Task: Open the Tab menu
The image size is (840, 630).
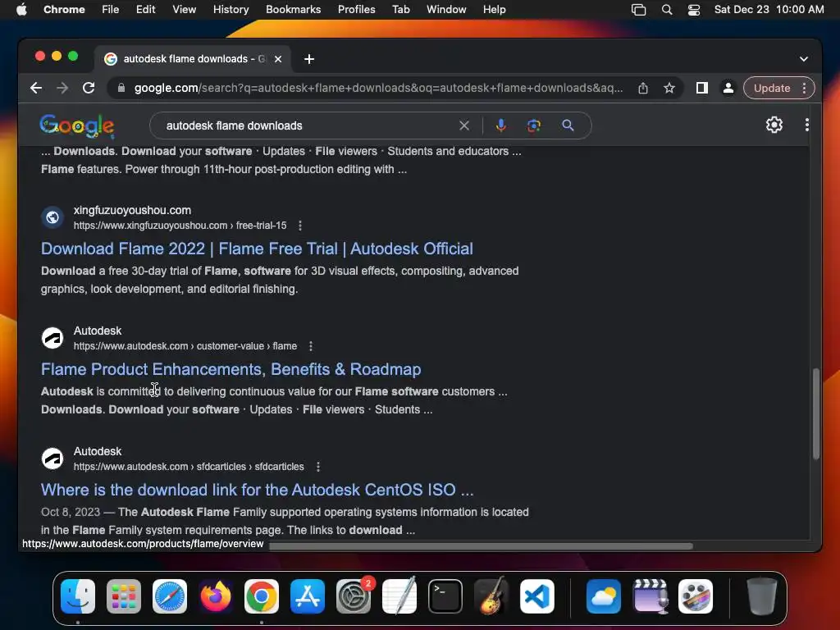Action: [x=400, y=9]
